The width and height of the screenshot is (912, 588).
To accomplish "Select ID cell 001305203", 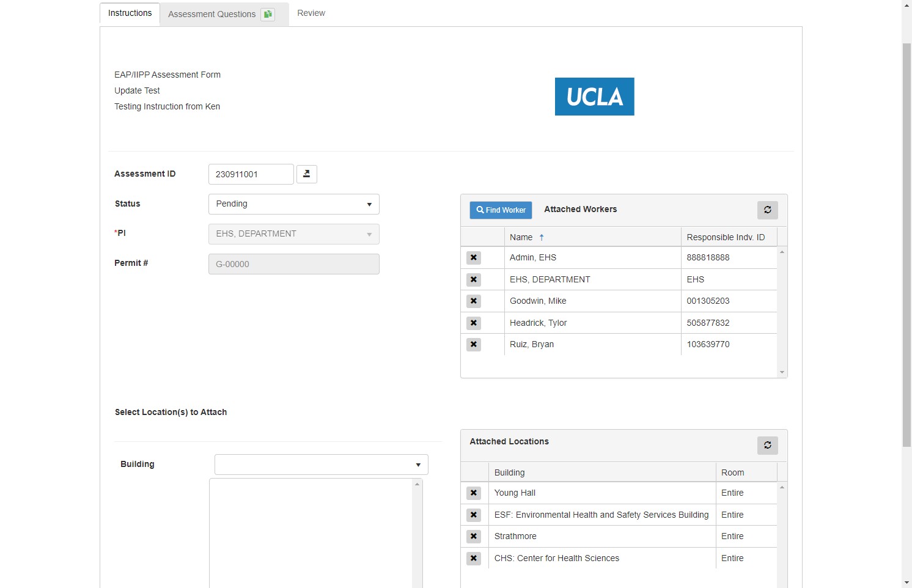I will (729, 301).
